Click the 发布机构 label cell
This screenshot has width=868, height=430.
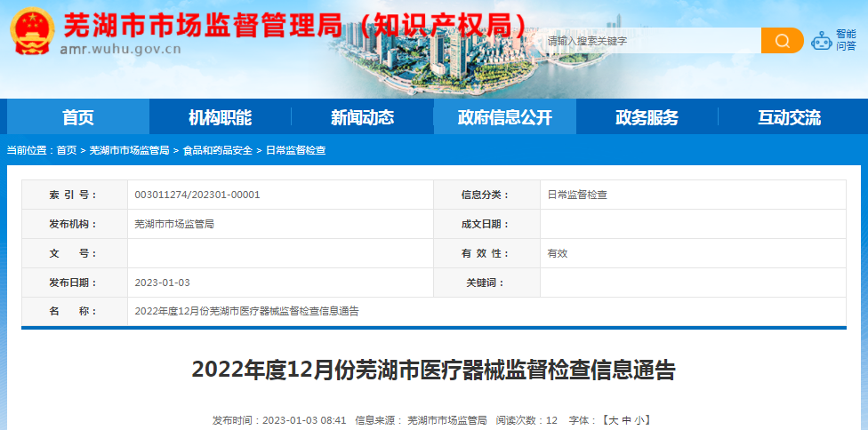(75, 224)
